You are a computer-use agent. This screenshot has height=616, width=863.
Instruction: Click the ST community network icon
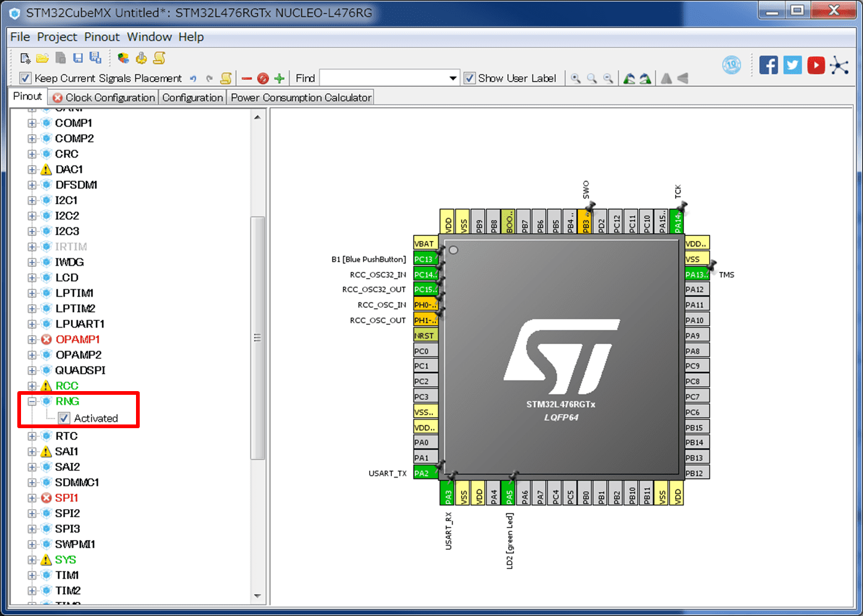coord(840,65)
